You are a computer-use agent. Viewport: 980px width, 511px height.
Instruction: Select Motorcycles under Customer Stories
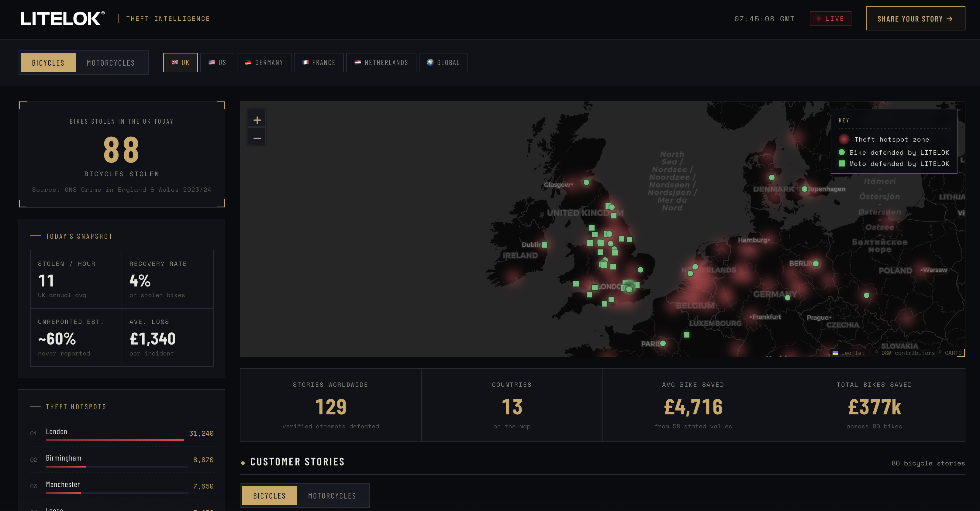(x=332, y=496)
